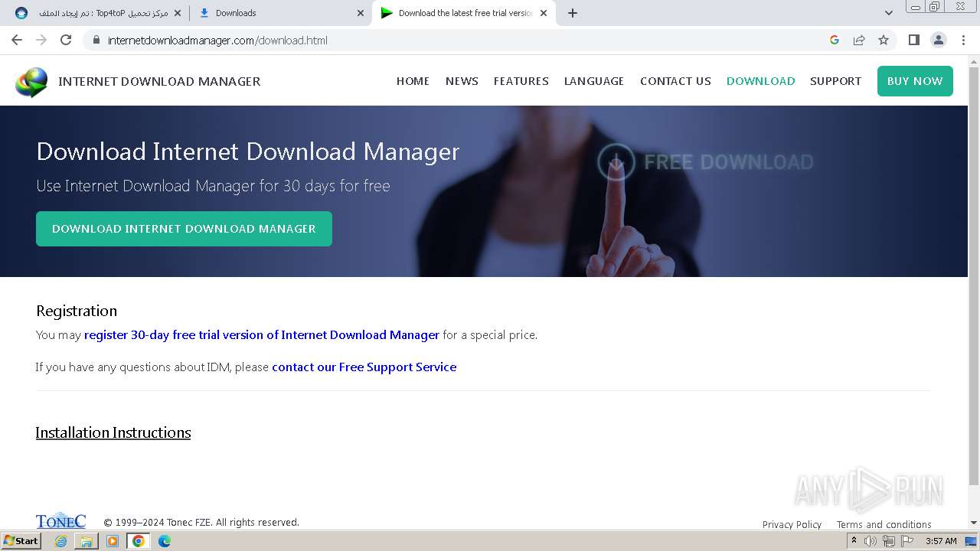Click the address bar URL field

(x=459, y=40)
